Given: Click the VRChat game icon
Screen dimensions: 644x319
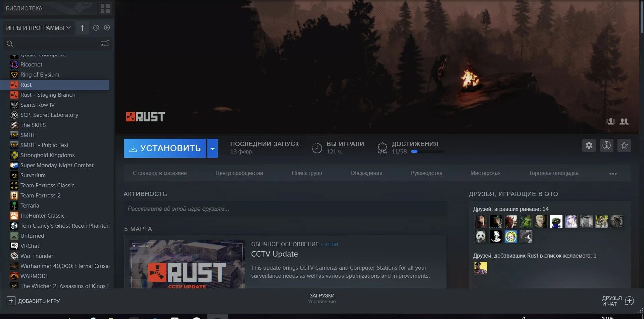Looking at the screenshot, I should point(14,246).
